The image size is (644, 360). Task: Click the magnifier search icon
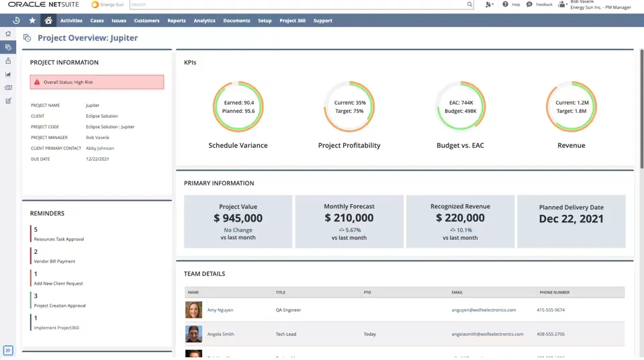[x=469, y=5]
